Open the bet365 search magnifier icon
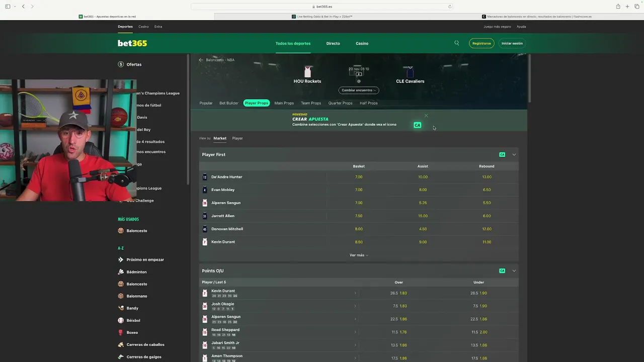This screenshot has height=362, width=644. pos(457,43)
